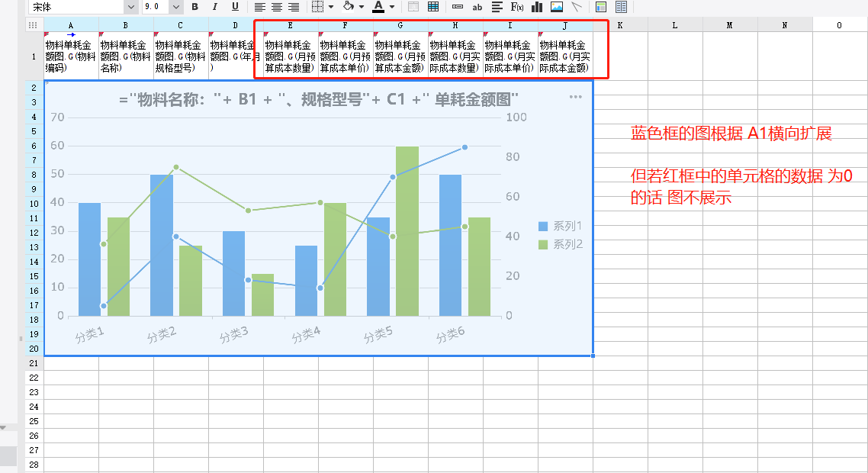Screen dimensions: 868x473
Task: Apply the fill bucket background color
Action: [x=349, y=7]
